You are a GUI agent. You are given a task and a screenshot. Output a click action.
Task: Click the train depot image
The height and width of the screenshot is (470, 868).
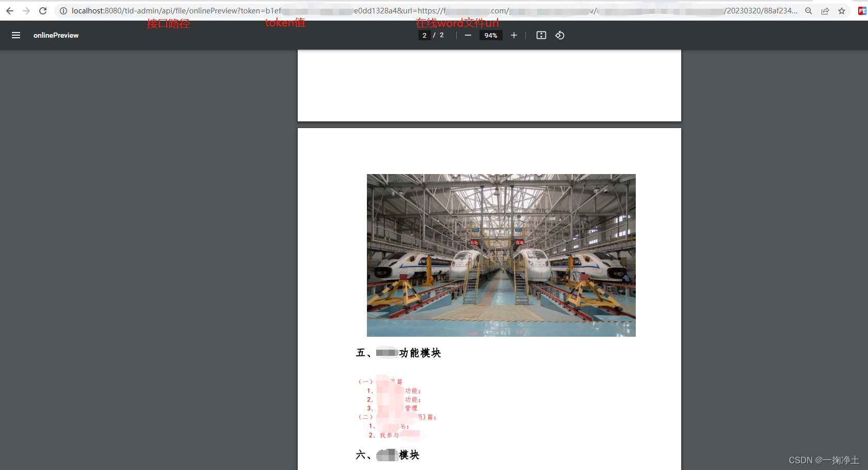501,255
